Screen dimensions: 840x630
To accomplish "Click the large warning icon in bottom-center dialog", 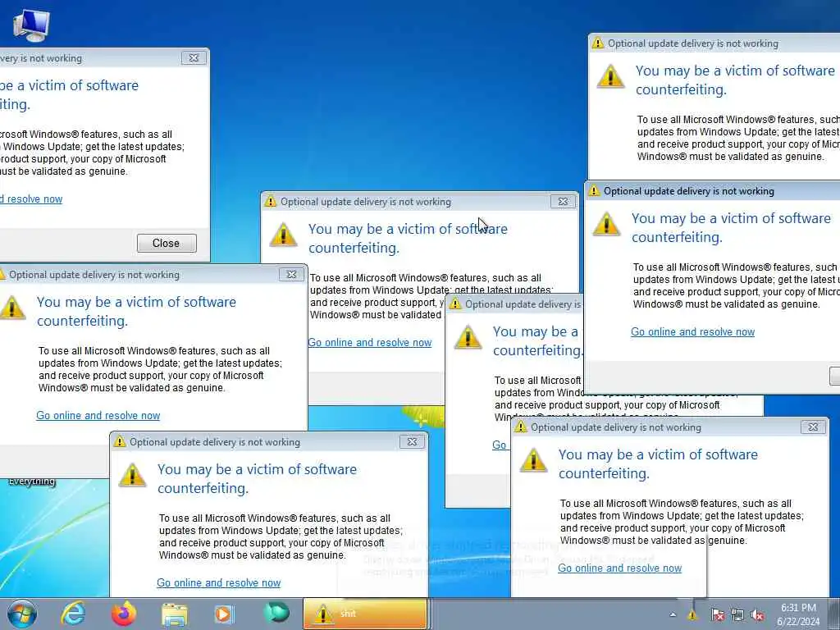I will tap(132, 475).
